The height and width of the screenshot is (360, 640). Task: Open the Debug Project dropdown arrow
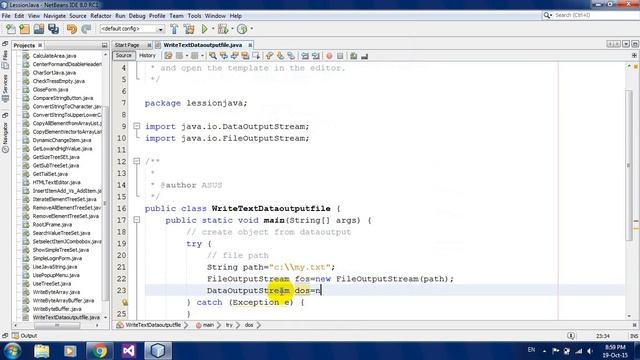point(232,29)
